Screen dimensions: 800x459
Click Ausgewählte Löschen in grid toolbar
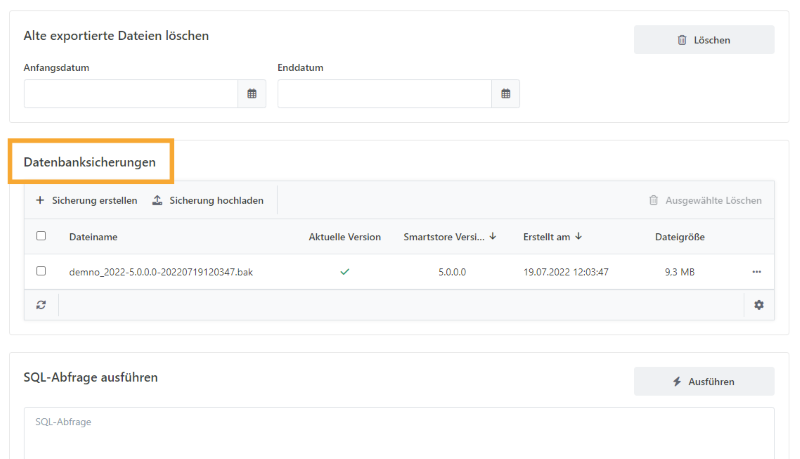705,200
